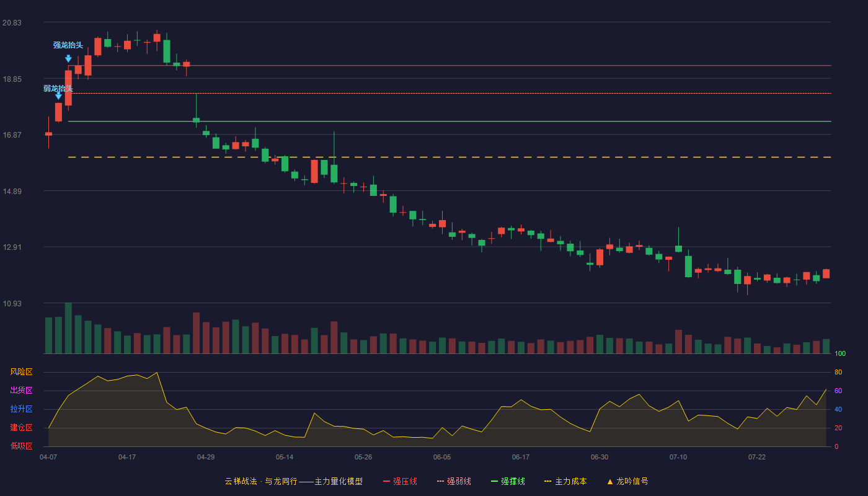Viewport: 868px width, 496px height.
Task: Click the yellow triangle 龙吟信号 legend marker
Action: coord(610,481)
